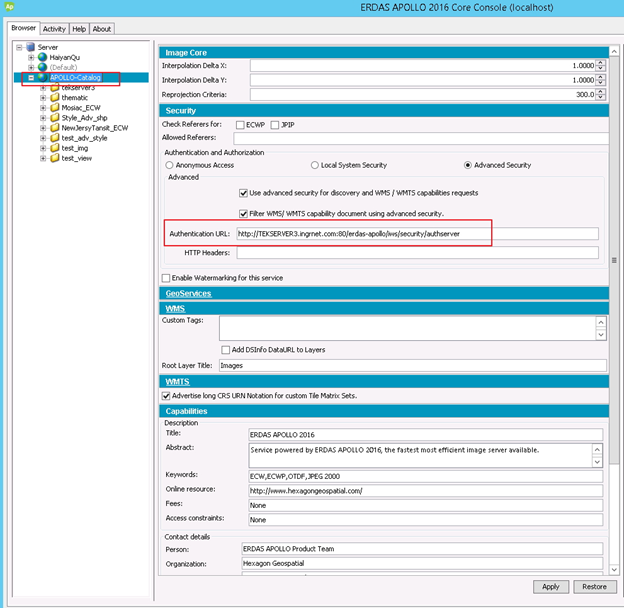Click the APOLLO-Catalog globe icon
The height and width of the screenshot is (608, 624).
click(42, 78)
